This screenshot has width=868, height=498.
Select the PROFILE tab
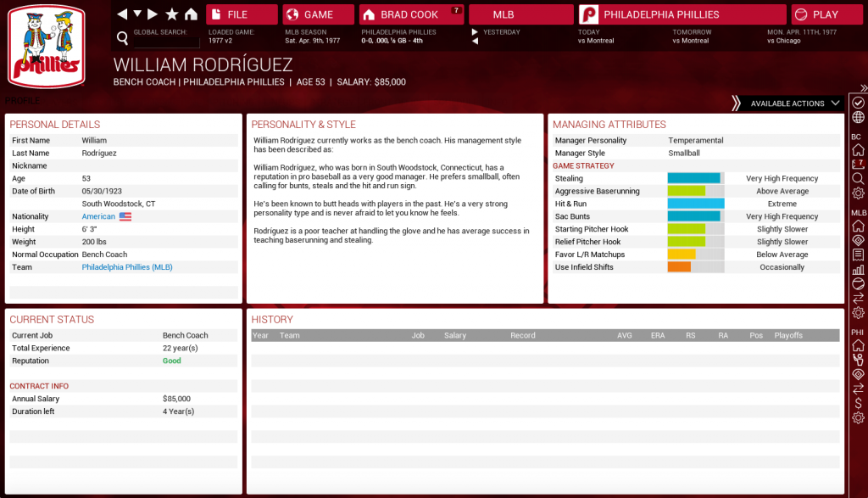pos(22,101)
